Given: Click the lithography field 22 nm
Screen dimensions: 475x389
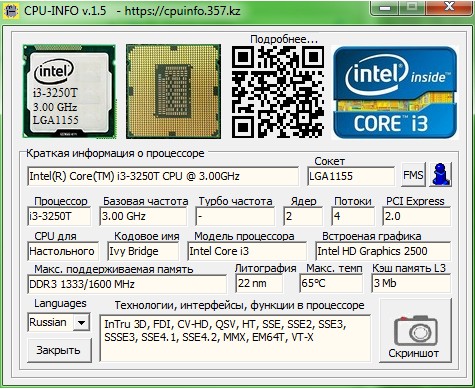Looking at the screenshot, I should click(x=259, y=284).
